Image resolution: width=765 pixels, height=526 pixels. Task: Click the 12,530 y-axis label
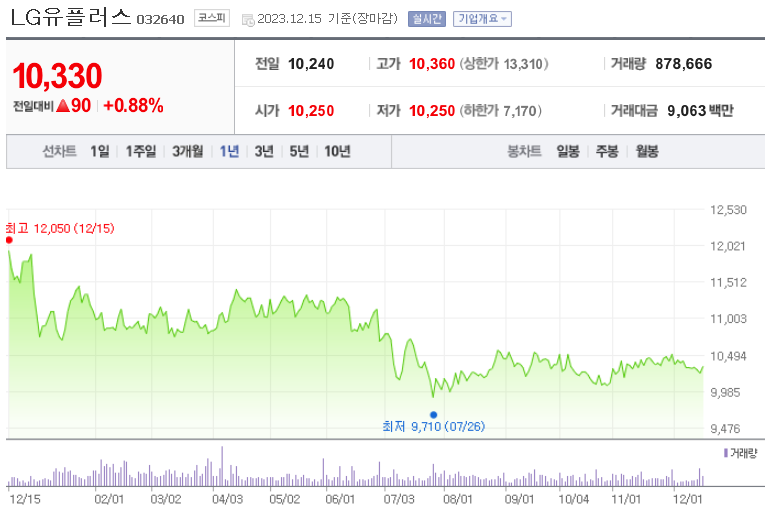point(728,210)
